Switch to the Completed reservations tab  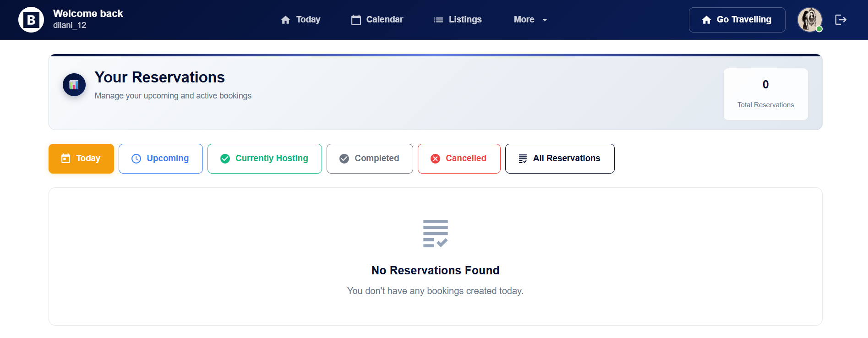(369, 158)
